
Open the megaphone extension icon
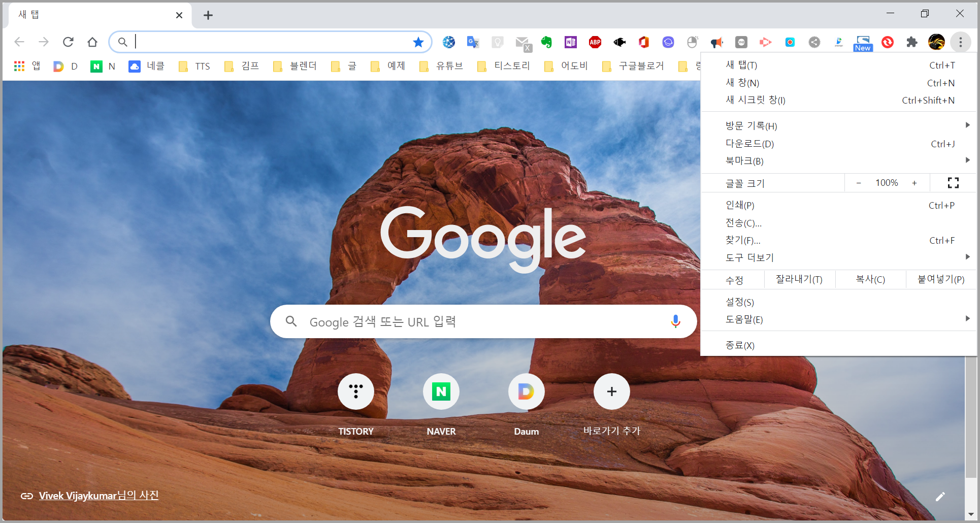717,42
